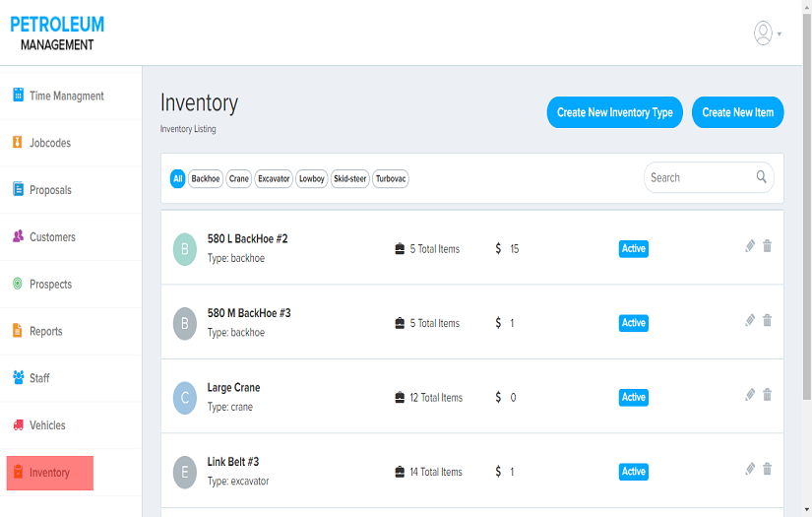
Task: Filter inventory by Lowboy
Action: click(312, 178)
